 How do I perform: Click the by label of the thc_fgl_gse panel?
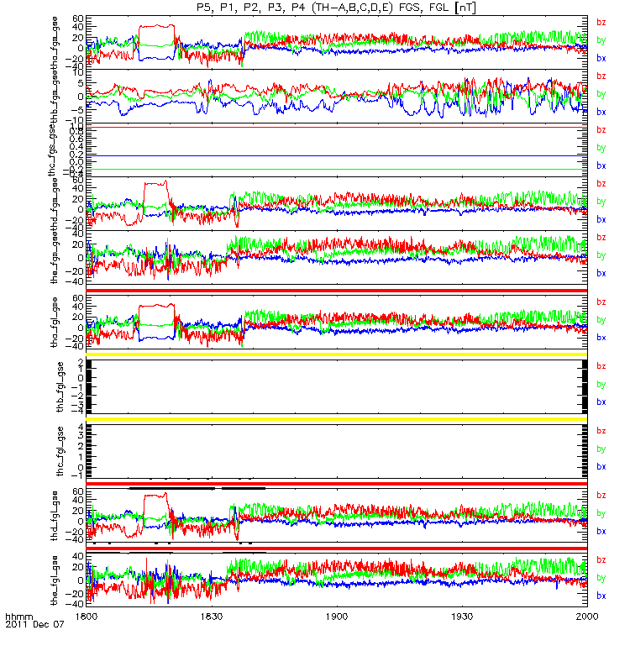pos(601,449)
